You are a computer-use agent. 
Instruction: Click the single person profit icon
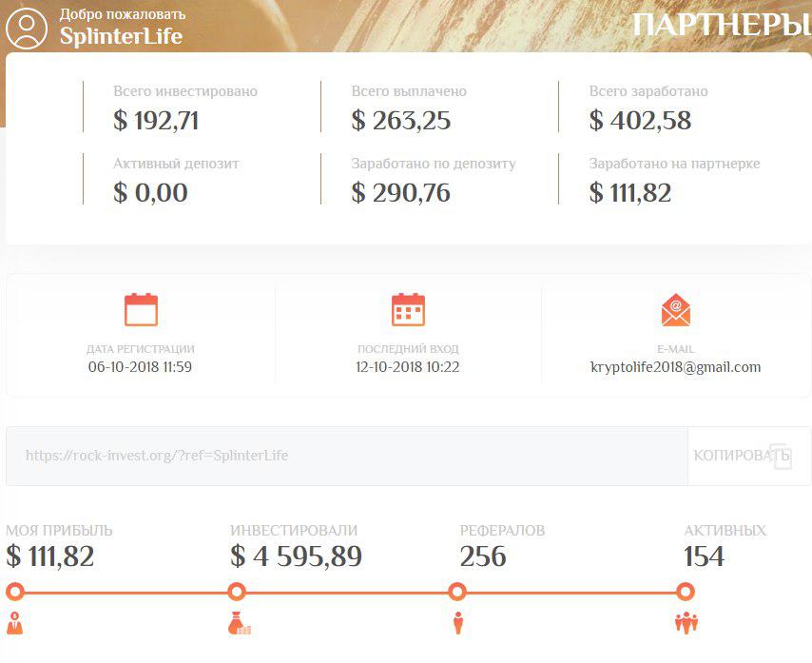coord(14,624)
